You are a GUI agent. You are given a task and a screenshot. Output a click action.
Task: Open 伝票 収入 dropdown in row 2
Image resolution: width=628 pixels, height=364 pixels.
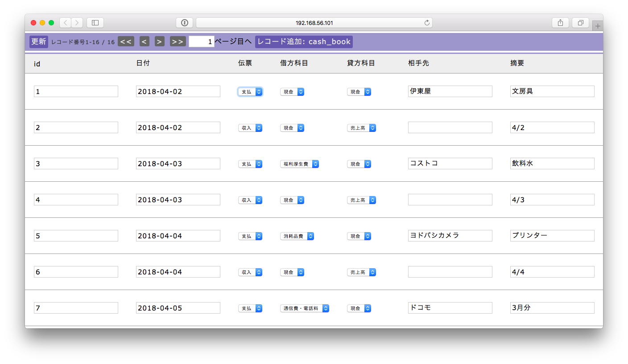pos(250,128)
